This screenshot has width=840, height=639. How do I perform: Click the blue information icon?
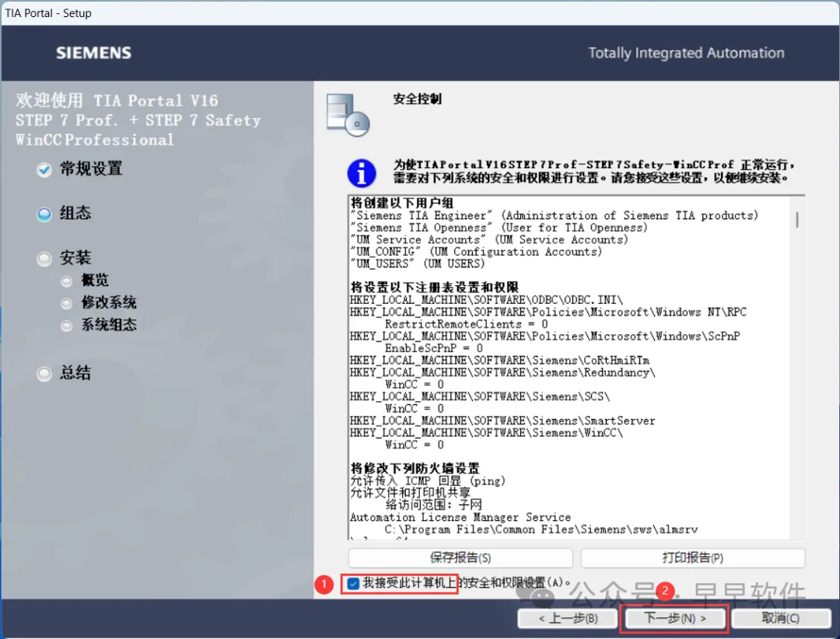point(362,173)
